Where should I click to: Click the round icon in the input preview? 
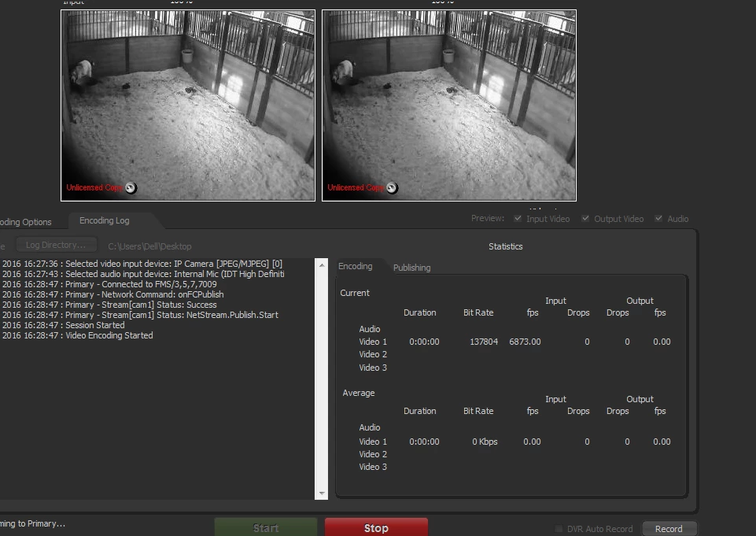131,188
